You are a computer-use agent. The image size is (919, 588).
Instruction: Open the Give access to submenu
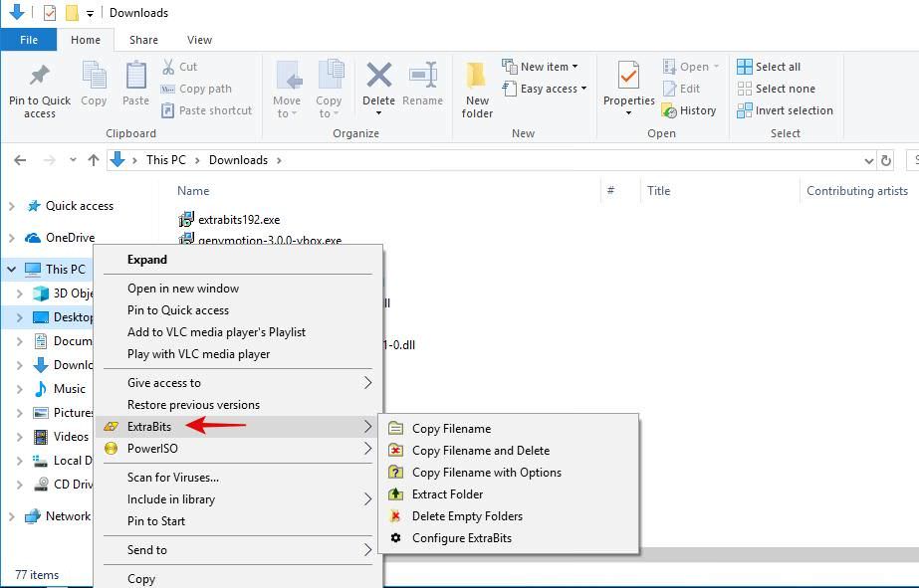coord(238,383)
